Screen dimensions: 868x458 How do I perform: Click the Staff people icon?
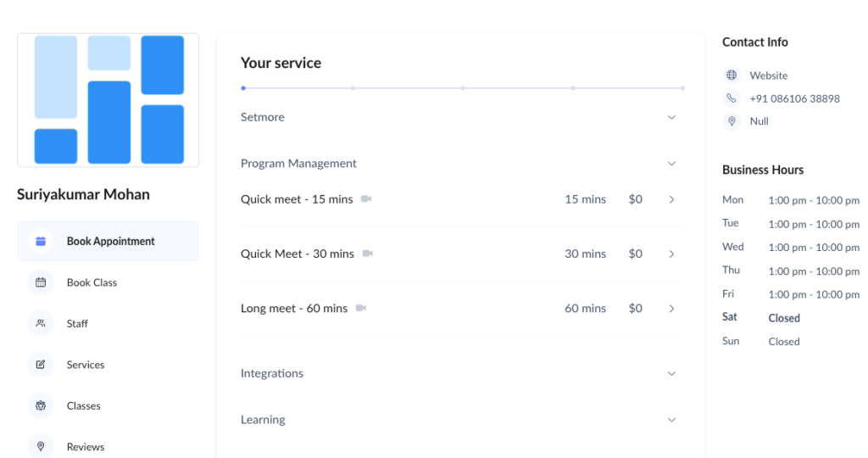[41, 323]
